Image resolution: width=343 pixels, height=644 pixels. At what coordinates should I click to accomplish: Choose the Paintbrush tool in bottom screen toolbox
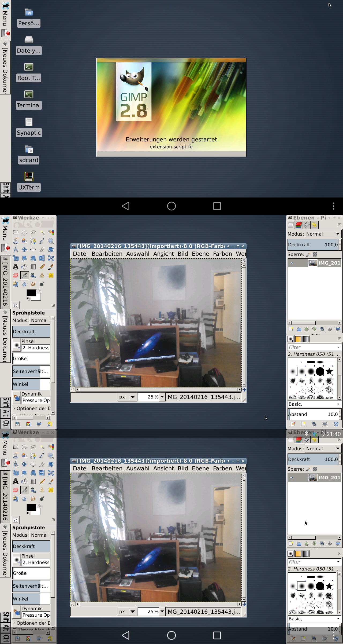click(51, 481)
